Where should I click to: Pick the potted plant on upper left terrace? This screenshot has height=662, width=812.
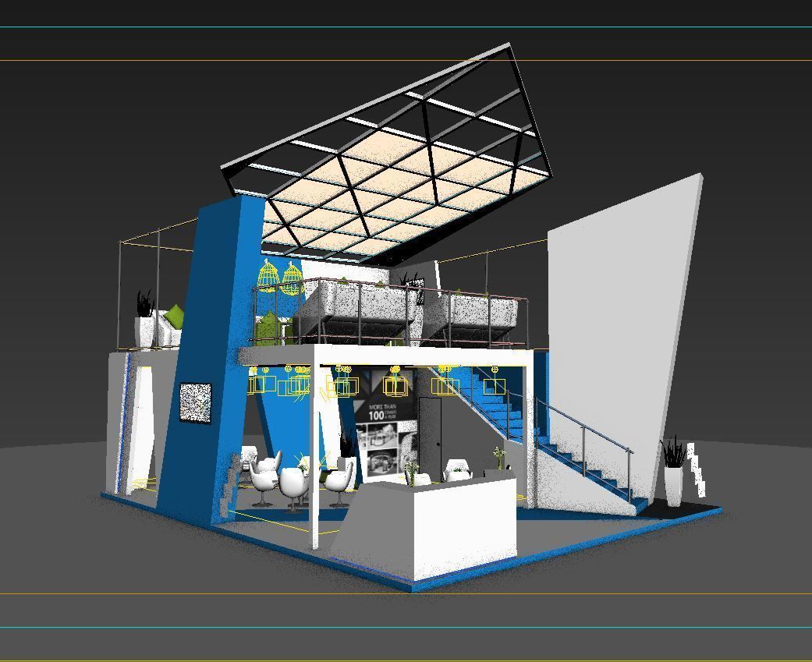click(x=145, y=318)
